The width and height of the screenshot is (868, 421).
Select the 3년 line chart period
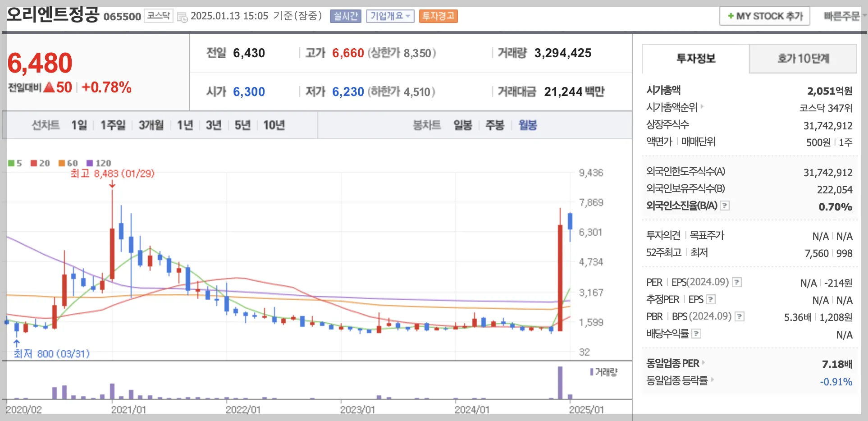click(214, 125)
